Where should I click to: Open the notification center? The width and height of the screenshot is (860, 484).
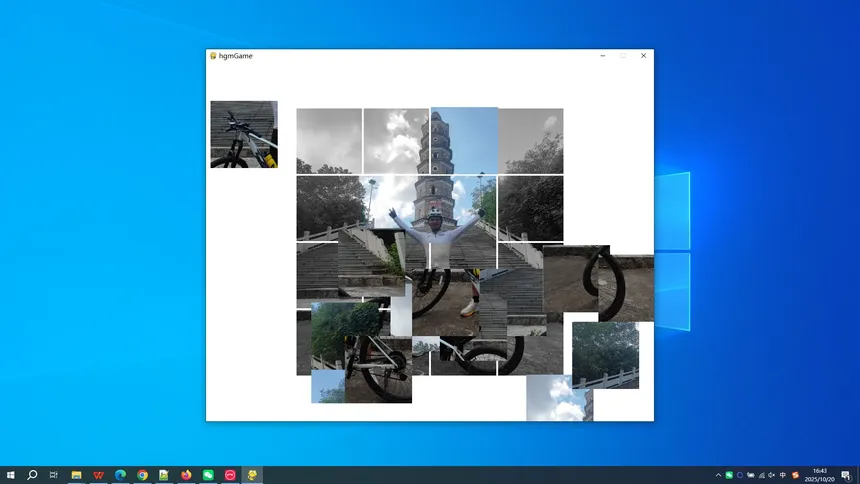click(845, 475)
